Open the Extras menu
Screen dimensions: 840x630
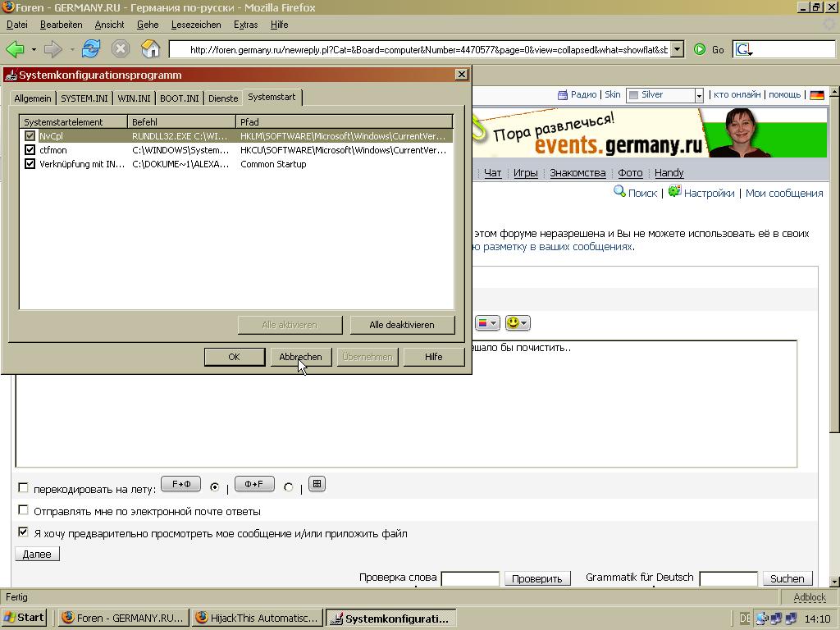point(246,25)
